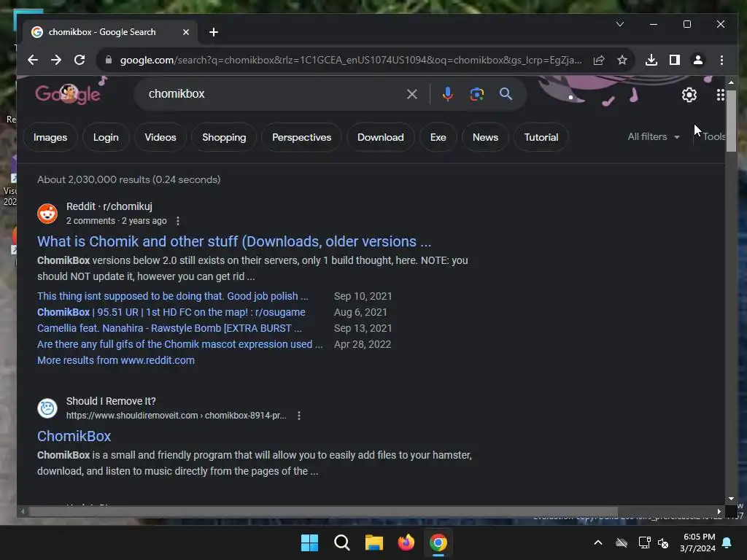Image resolution: width=747 pixels, height=560 pixels.
Task: Reload the current page
Action: (x=80, y=60)
